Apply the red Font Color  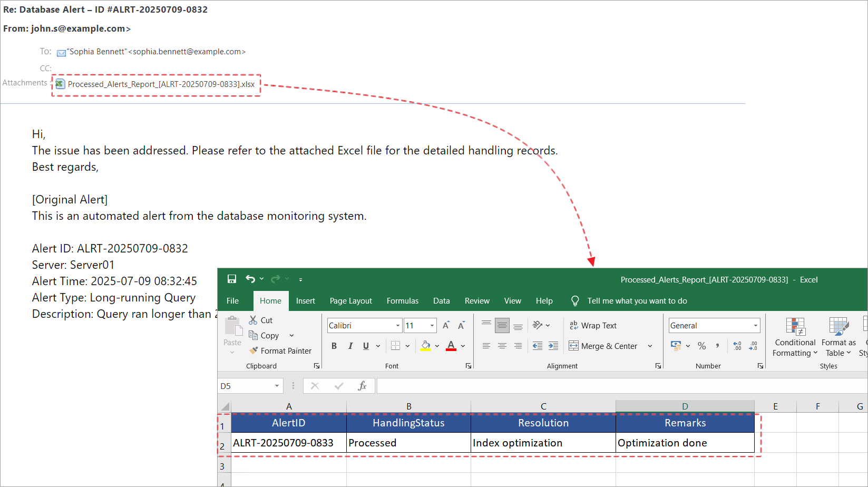click(x=451, y=346)
